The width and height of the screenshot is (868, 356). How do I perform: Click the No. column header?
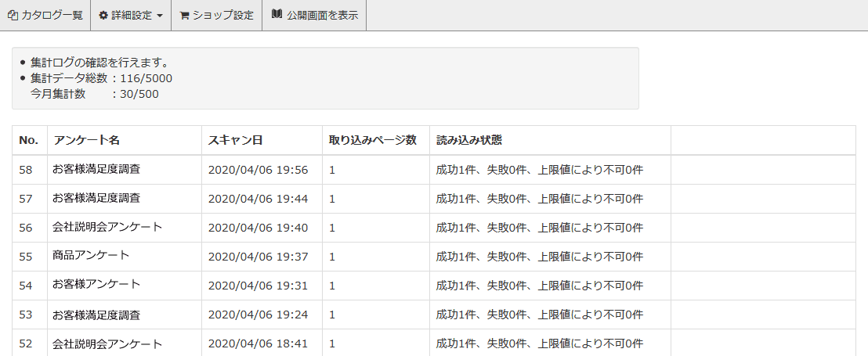point(29,140)
